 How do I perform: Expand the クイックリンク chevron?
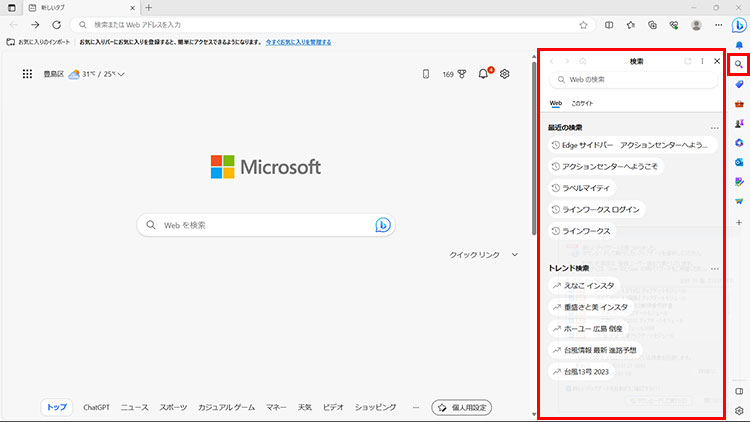click(x=515, y=255)
